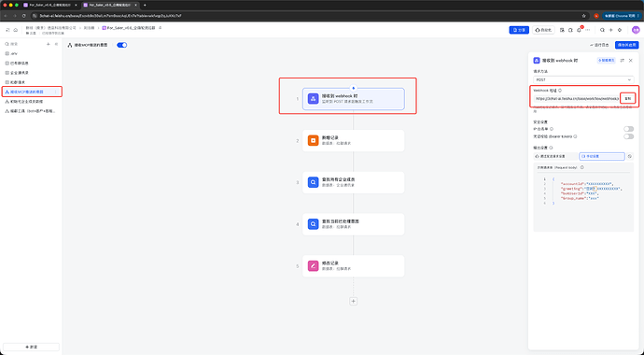Viewport: 644px width, 355px height.
Task: Click the blue save-and-enable button
Action: tap(626, 45)
